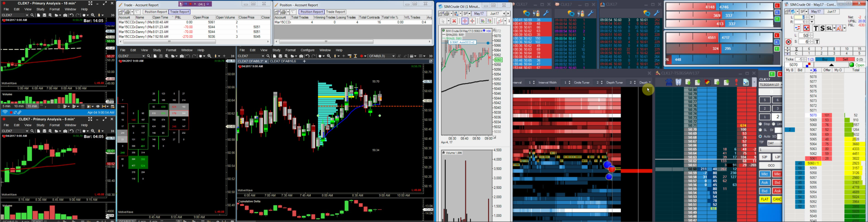Screen dimensions: 868x222
Task: Toggle the 10 min timeframe on the 15 min chart
Action: [x=19, y=106]
